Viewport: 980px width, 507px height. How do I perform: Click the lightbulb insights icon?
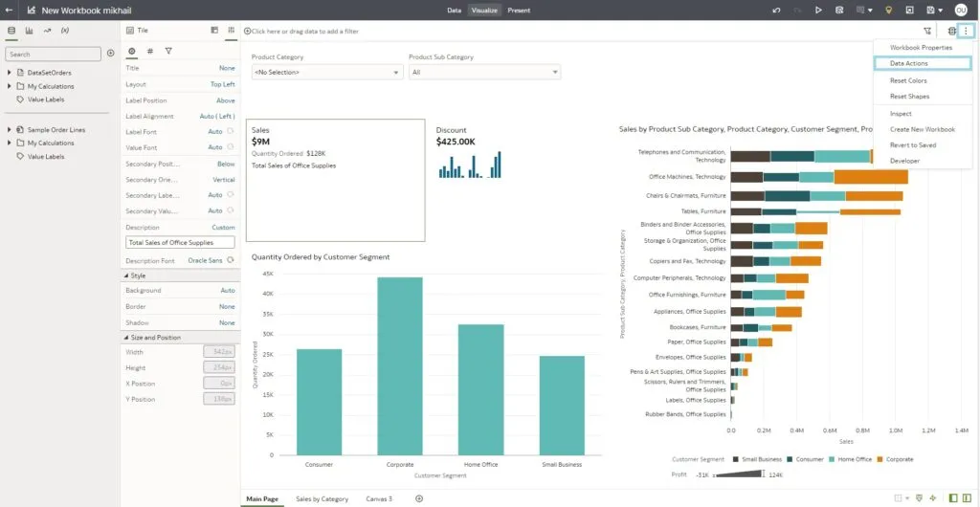[x=888, y=10]
